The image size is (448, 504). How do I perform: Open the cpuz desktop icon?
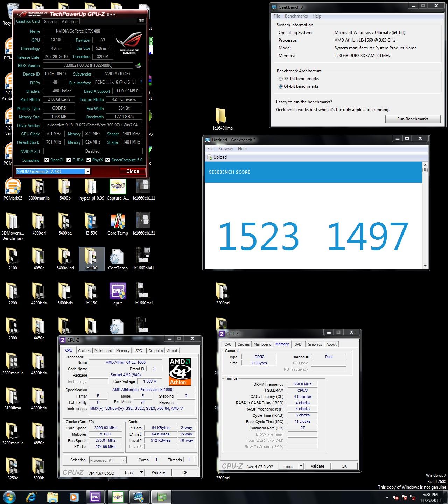point(118,294)
